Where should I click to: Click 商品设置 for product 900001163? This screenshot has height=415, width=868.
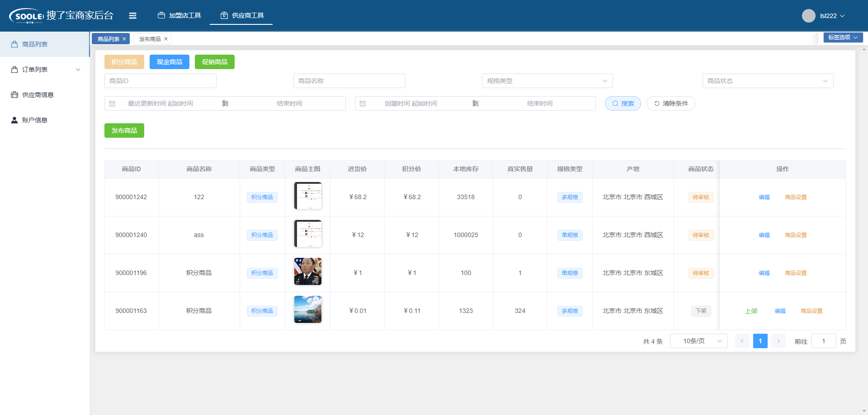pos(811,311)
